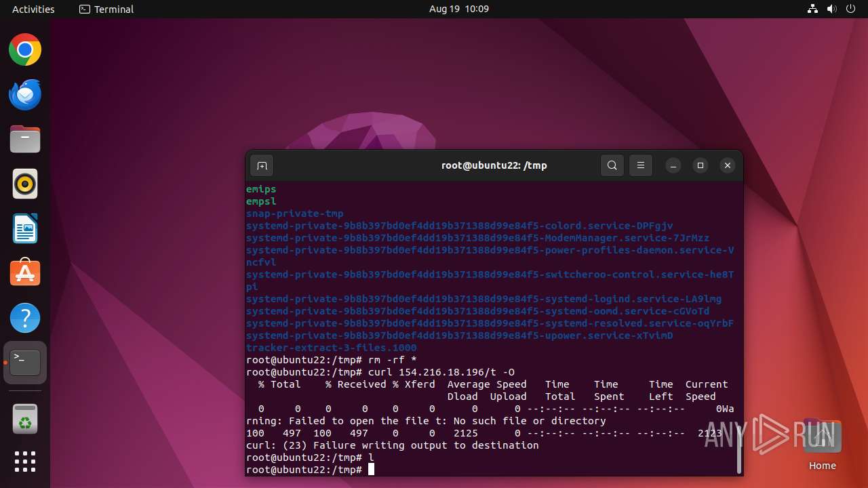
Task: Click the power icon in the top bar
Action: click(x=850, y=9)
